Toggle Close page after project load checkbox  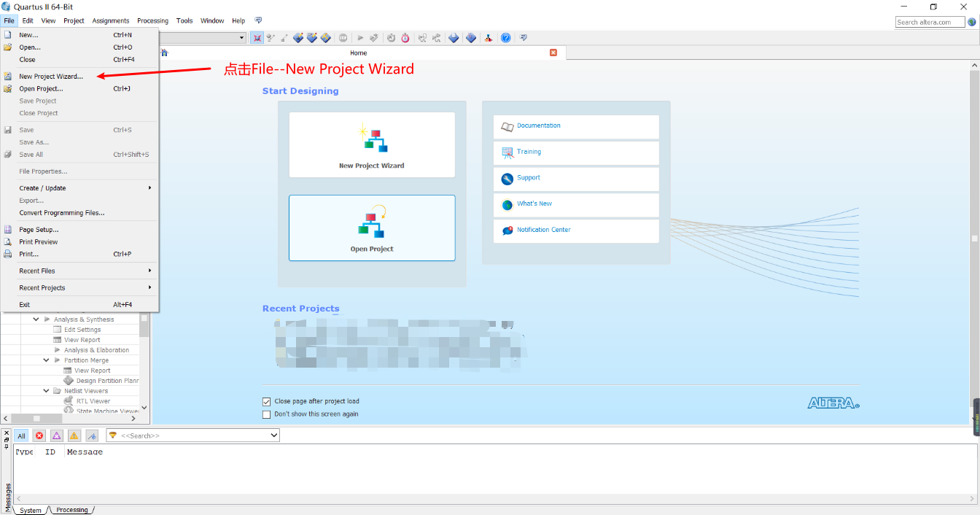pyautogui.click(x=266, y=401)
